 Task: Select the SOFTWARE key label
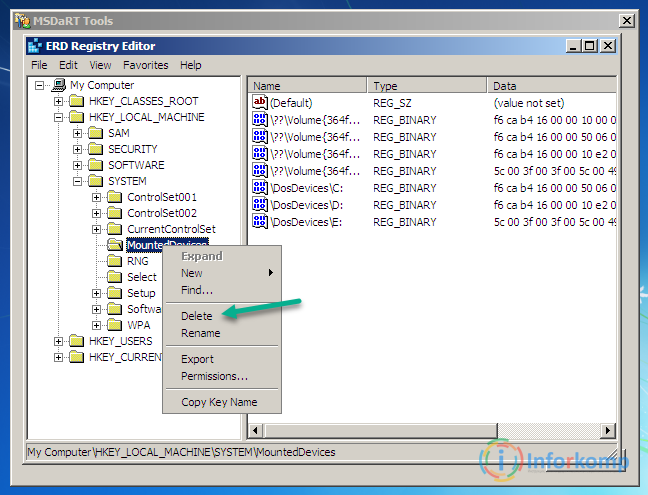(x=136, y=165)
